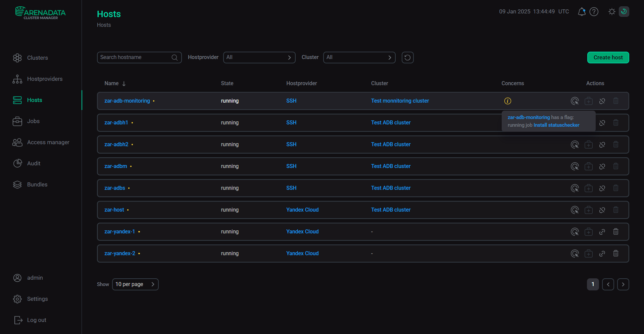The image size is (644, 334).
Task: Open SSH hostprovider link for zar-adbm
Action: (x=291, y=166)
